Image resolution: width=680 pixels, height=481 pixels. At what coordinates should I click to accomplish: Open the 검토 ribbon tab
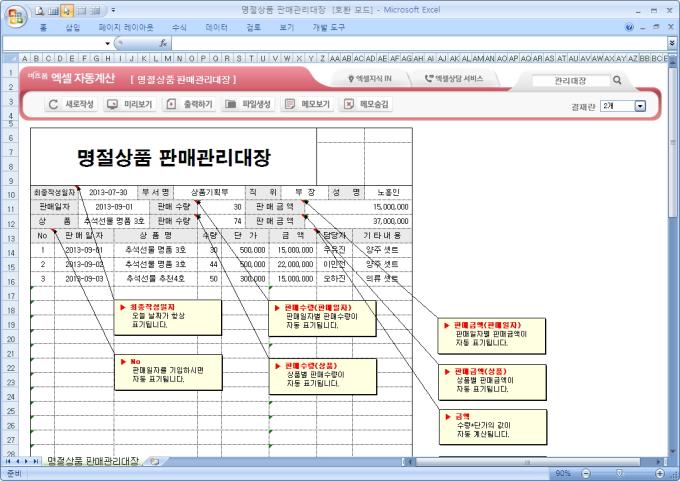pyautogui.click(x=254, y=27)
